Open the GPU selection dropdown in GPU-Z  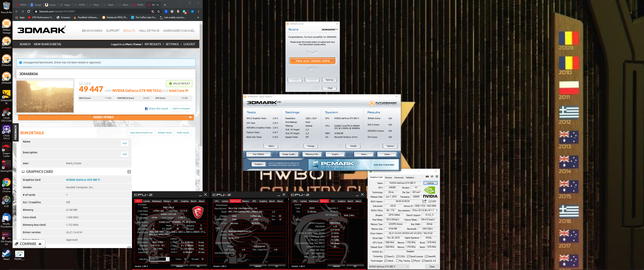coord(389,266)
